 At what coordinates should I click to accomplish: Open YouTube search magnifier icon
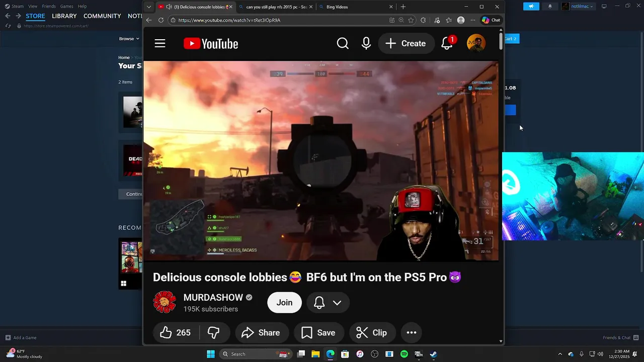pyautogui.click(x=343, y=44)
